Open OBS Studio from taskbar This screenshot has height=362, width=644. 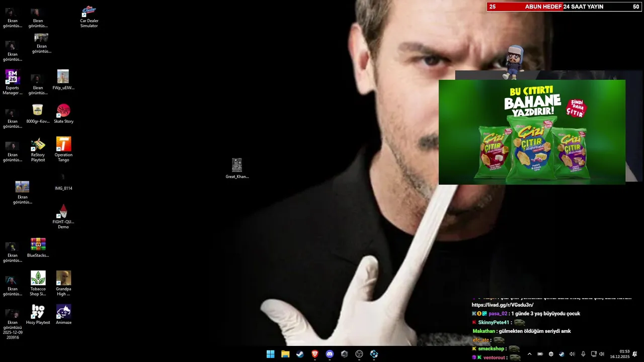[359, 354]
